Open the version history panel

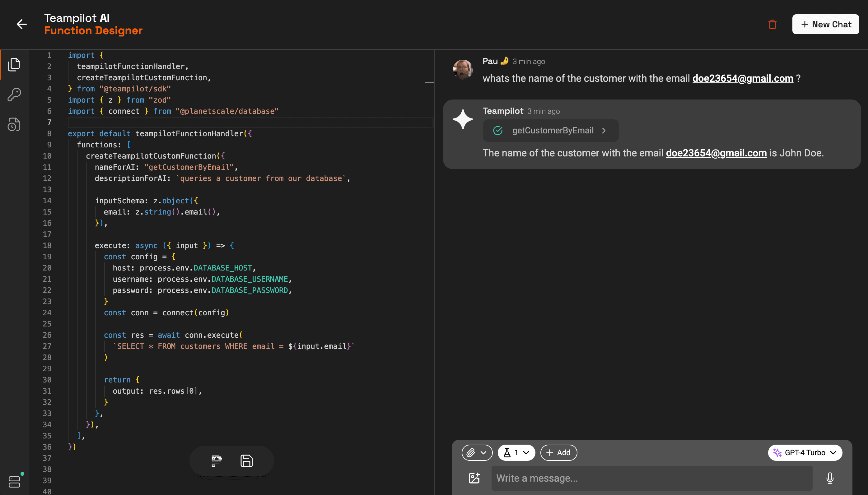14,124
